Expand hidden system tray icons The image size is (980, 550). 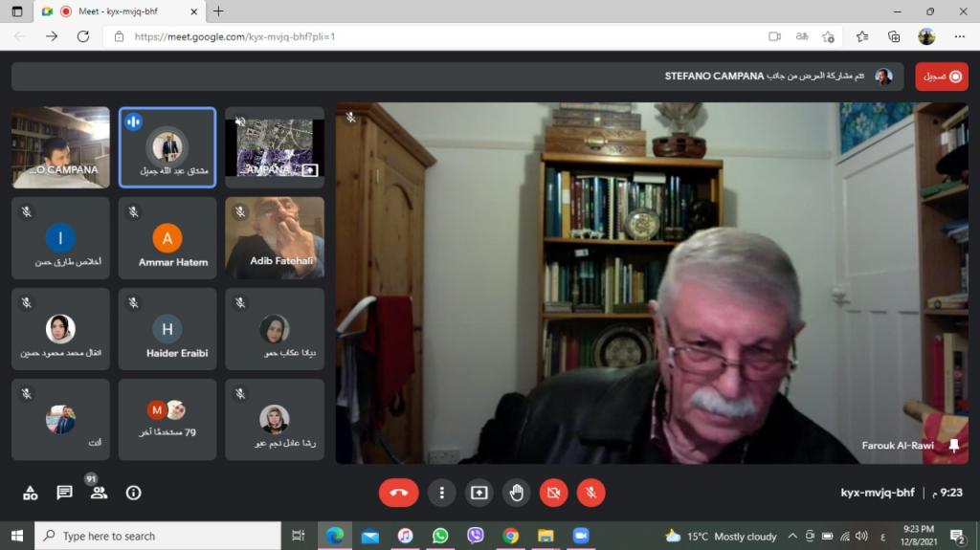click(x=792, y=536)
